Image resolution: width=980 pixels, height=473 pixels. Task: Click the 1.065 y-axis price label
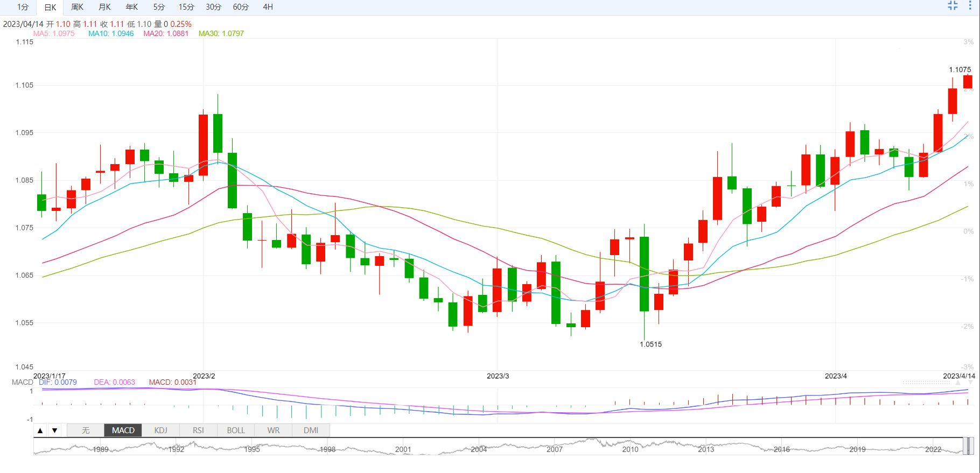(24, 275)
